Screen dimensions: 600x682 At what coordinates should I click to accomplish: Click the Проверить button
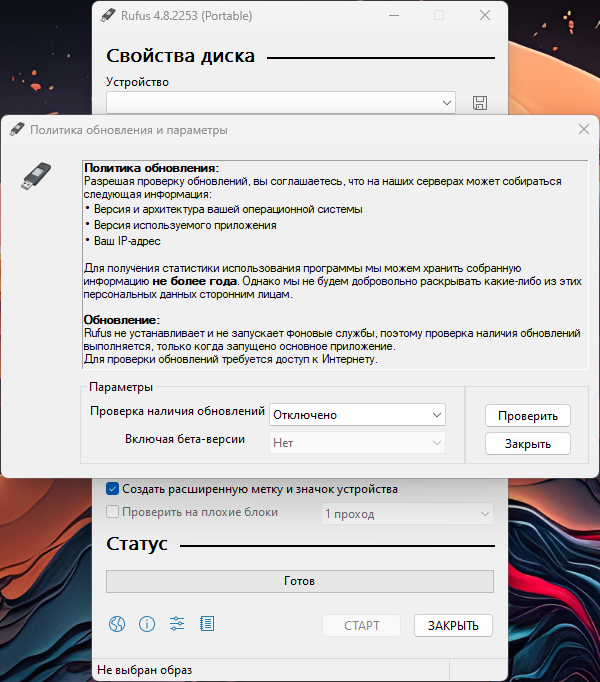528,416
